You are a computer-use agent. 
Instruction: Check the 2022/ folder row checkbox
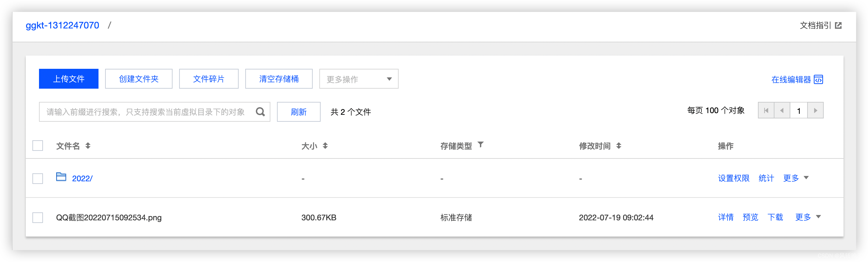pos(38,178)
